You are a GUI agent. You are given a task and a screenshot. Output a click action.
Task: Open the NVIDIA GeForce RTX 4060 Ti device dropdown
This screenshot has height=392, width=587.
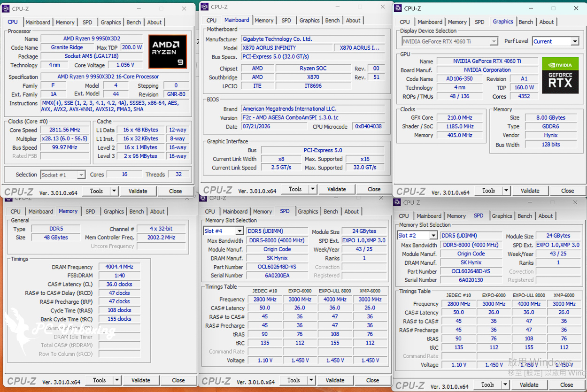[494, 41]
